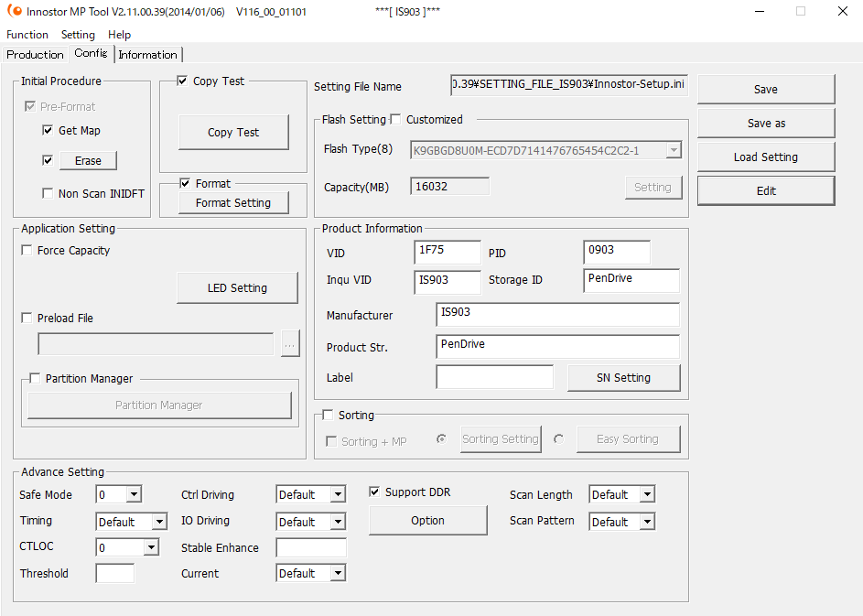Click the Edit button

coord(766,190)
